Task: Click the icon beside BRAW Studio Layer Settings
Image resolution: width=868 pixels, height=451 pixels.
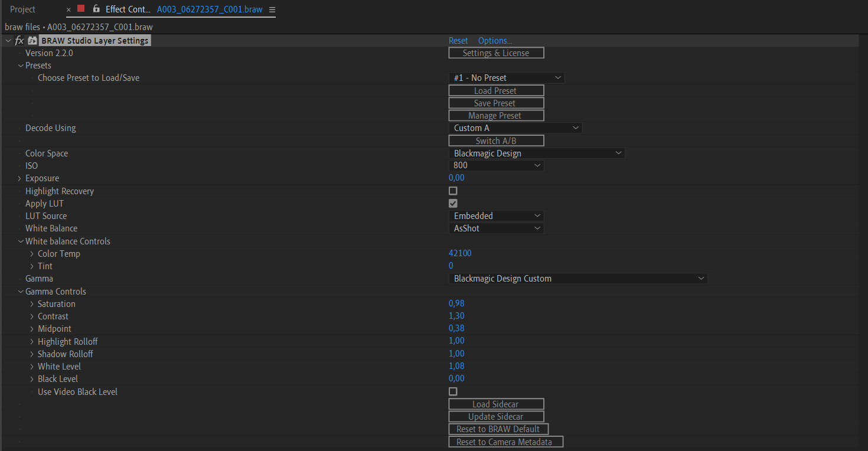Action: 32,41
